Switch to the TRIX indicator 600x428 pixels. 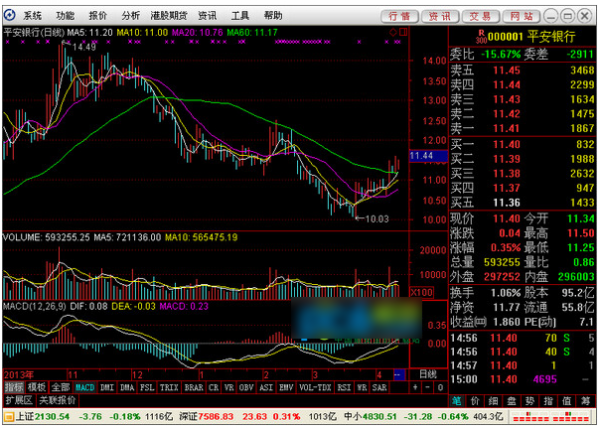coord(169,387)
